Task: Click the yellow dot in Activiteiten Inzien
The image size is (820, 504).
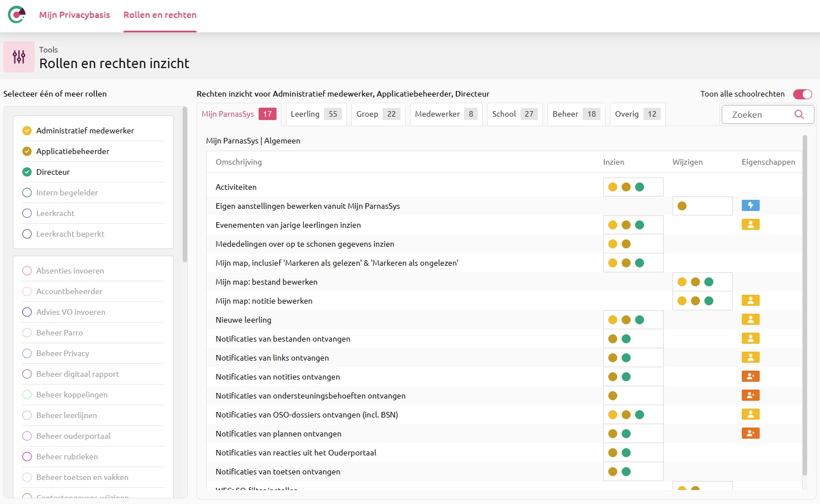Action: 613,187
